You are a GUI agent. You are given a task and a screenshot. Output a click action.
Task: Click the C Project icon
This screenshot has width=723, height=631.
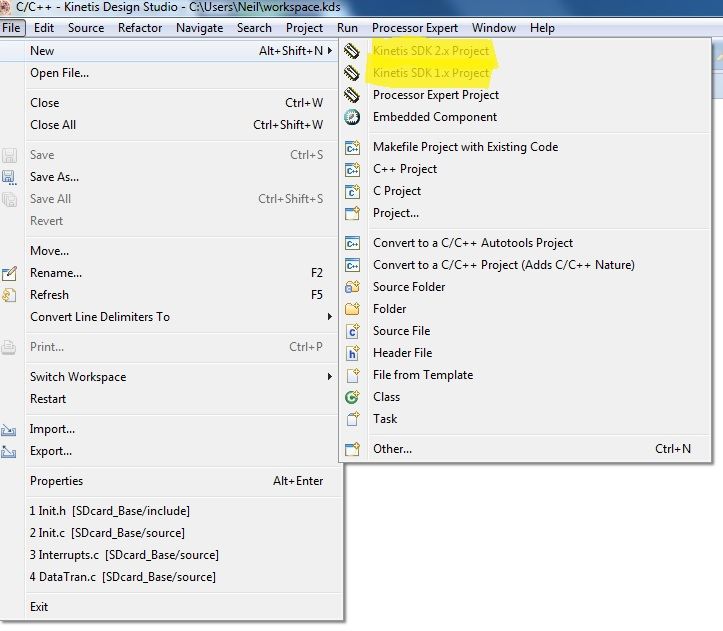point(352,191)
